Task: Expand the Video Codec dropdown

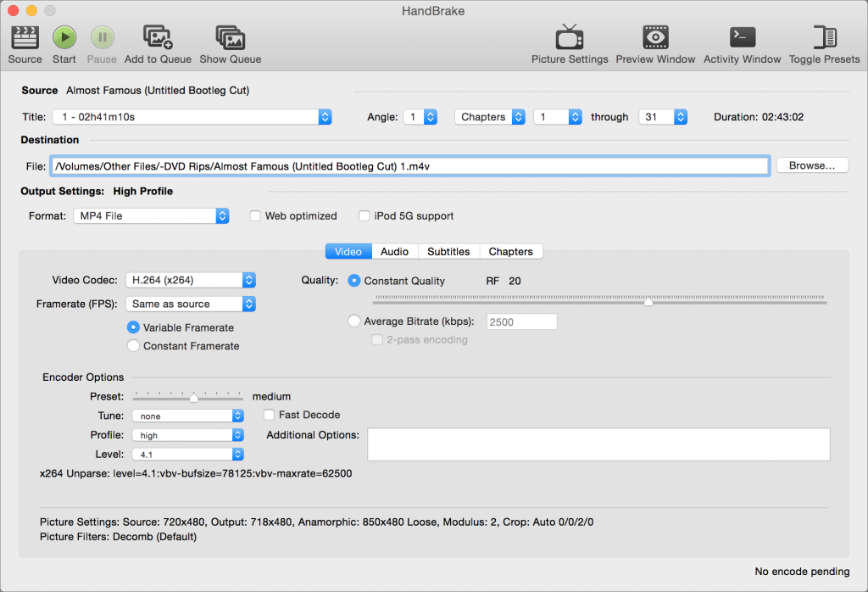Action: point(191,280)
